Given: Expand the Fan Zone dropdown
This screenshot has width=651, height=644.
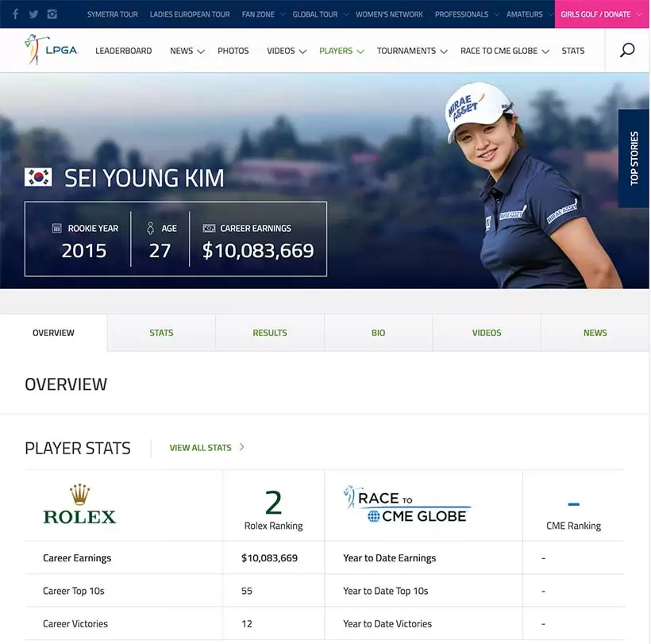Looking at the screenshot, I should click(264, 14).
